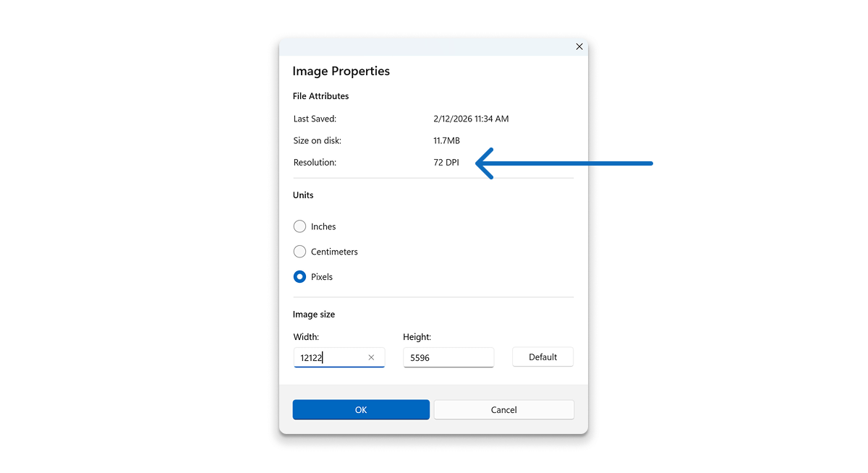Click the Image size section heading
868x473 pixels.
click(x=314, y=314)
